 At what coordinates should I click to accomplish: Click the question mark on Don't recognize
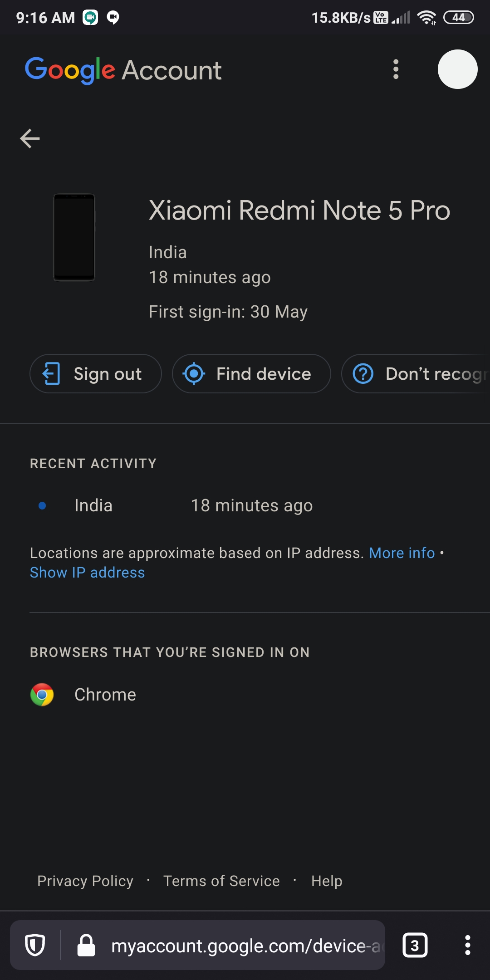[x=363, y=373]
